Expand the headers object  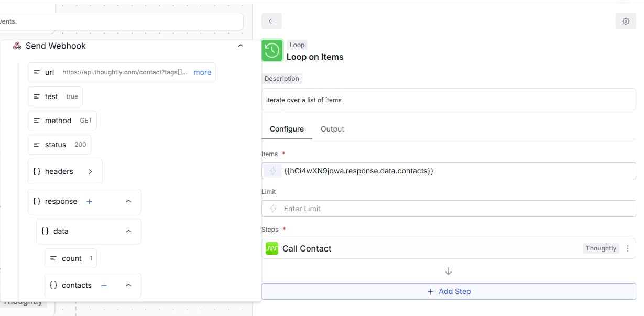coord(90,171)
